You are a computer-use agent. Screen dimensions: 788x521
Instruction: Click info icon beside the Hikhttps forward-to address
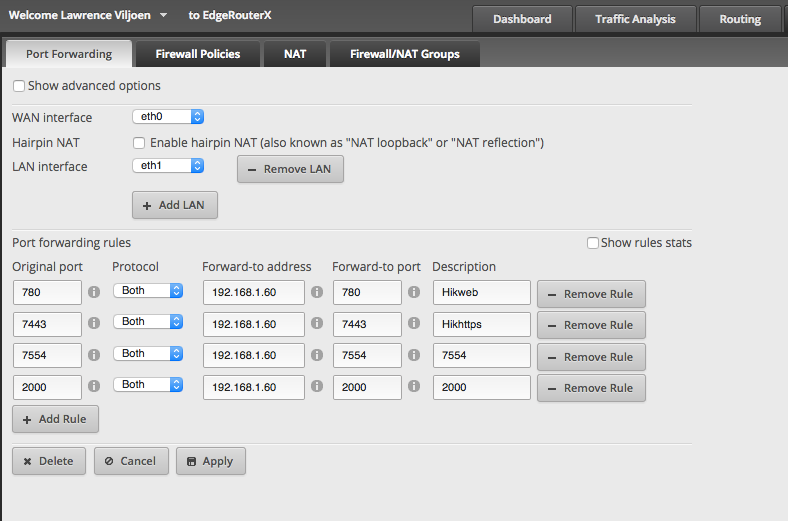click(x=316, y=325)
